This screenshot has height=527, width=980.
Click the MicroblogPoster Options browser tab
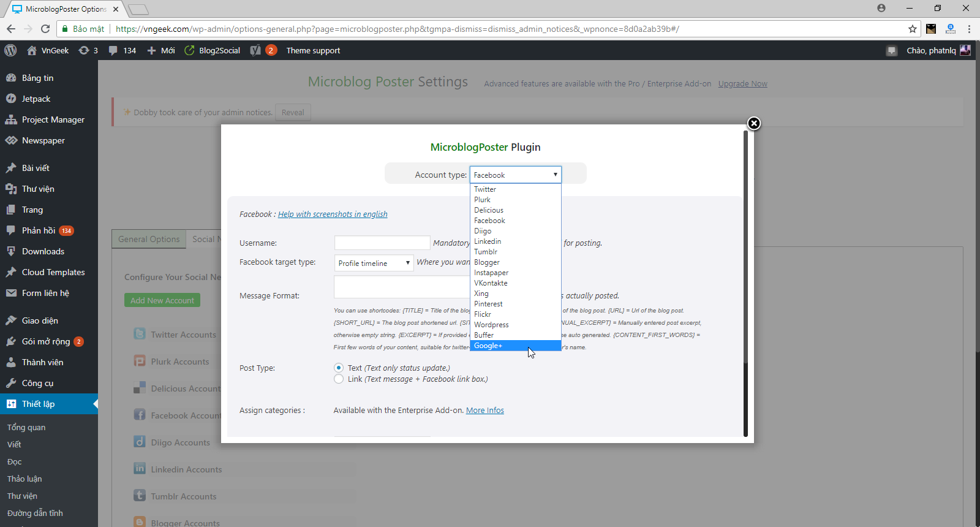[65, 9]
